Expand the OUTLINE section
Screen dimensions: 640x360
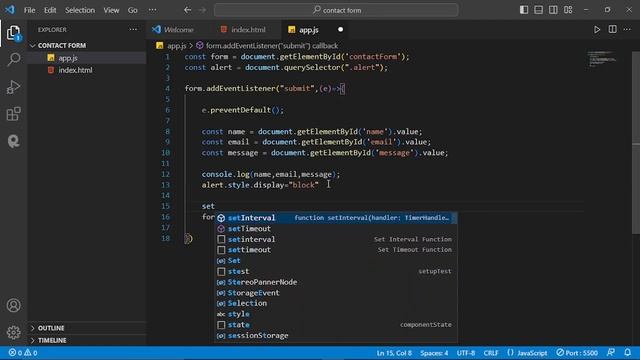pyautogui.click(x=87, y=328)
